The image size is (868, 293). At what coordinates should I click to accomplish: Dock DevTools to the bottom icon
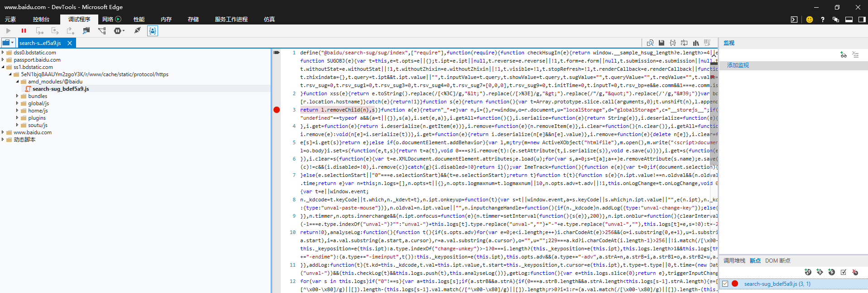coord(849,20)
